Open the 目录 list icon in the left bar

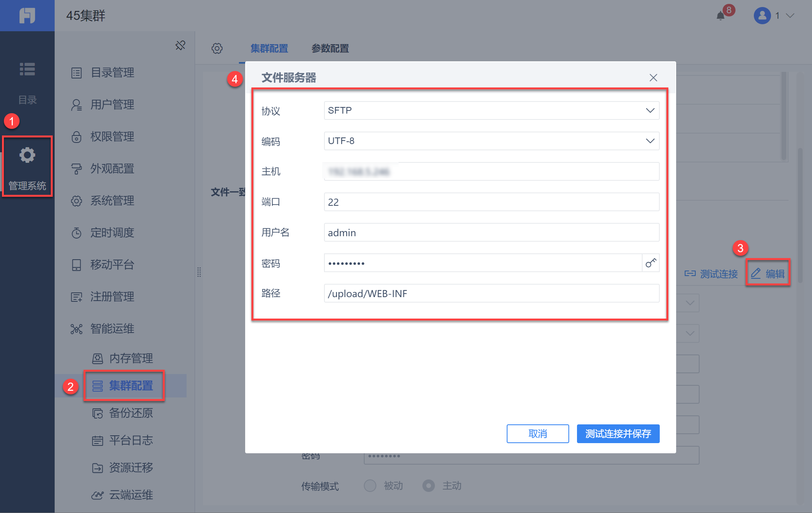(27, 69)
